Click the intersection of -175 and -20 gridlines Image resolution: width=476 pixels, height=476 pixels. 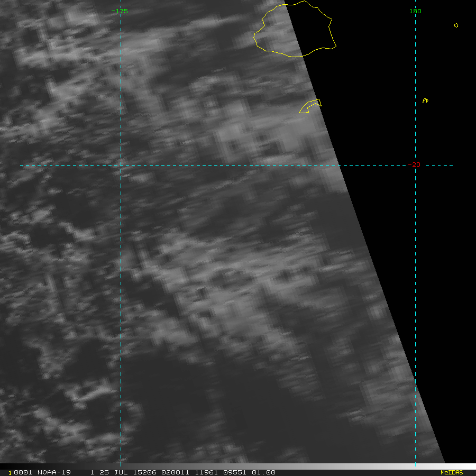click(x=121, y=165)
